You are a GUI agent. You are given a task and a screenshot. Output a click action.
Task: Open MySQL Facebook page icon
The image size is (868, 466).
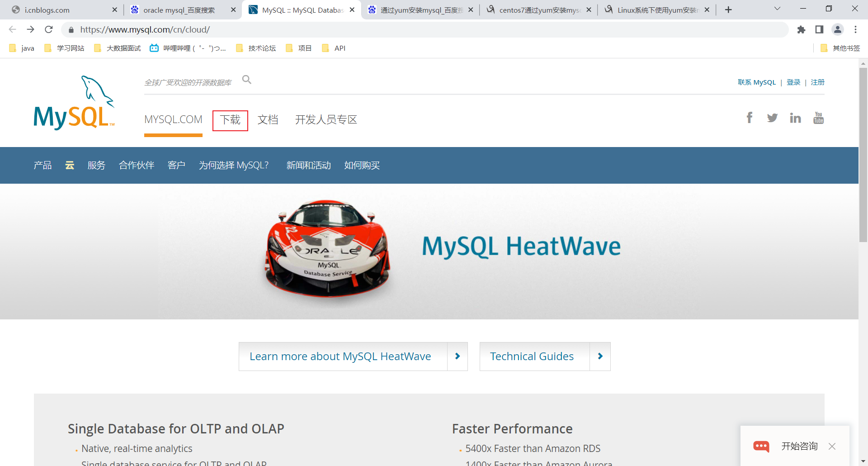pos(750,118)
